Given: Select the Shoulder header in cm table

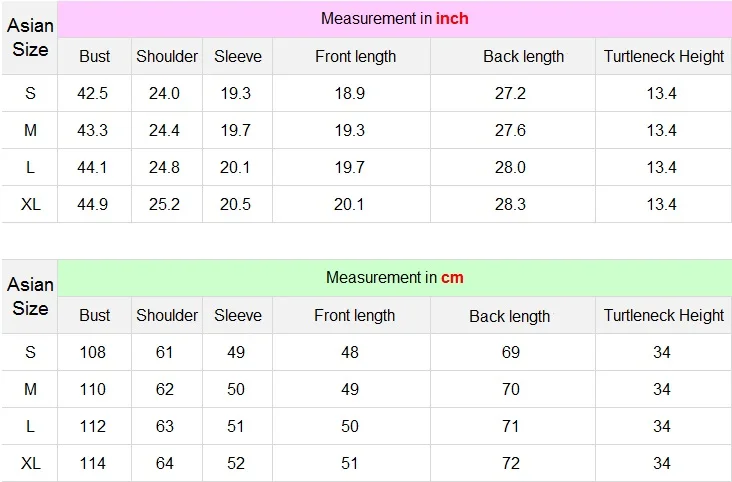Looking at the screenshot, I should click(167, 315).
